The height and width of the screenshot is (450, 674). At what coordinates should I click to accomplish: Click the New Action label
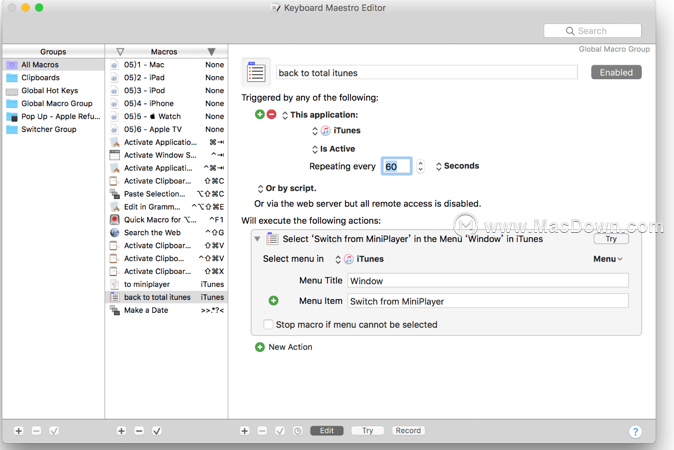(x=290, y=347)
